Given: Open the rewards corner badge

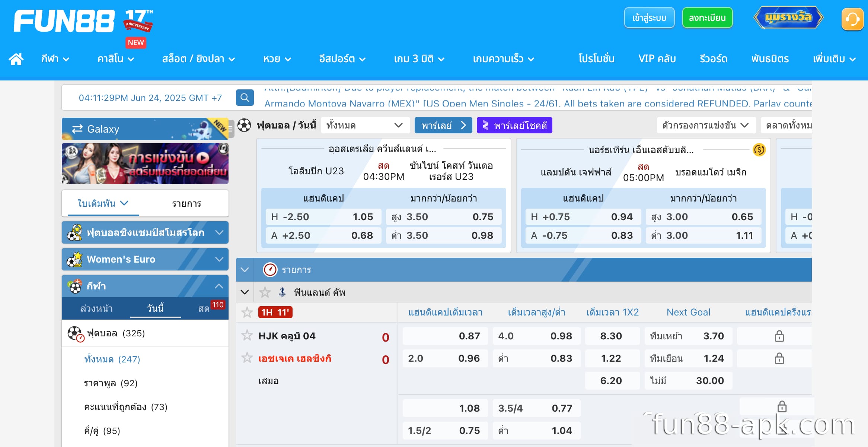Looking at the screenshot, I should coord(788,18).
